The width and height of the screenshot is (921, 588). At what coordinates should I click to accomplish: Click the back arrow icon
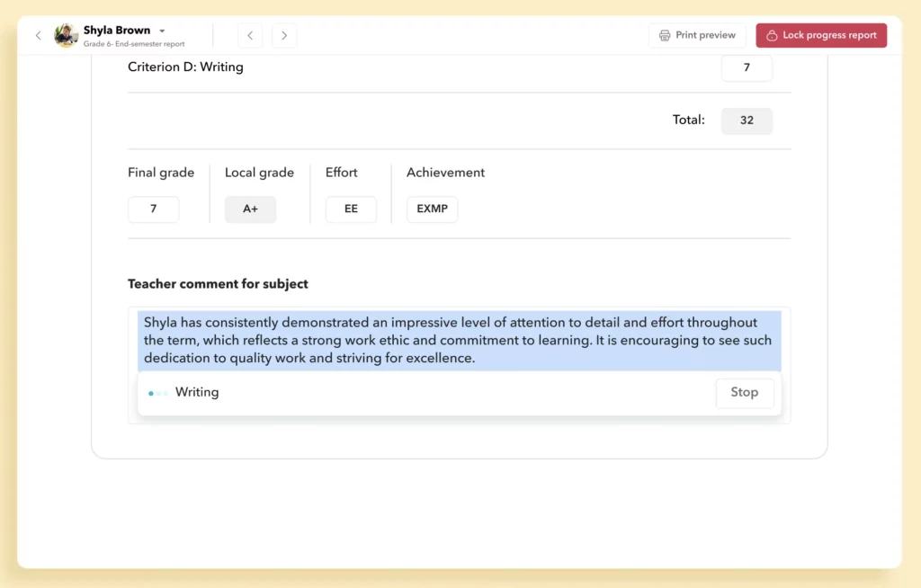38,36
